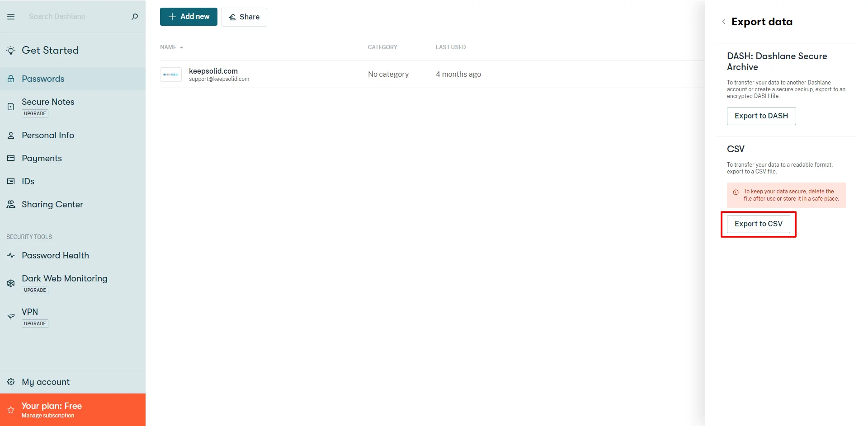Sort list by Name column arrow
868x426 pixels.
pyautogui.click(x=181, y=47)
